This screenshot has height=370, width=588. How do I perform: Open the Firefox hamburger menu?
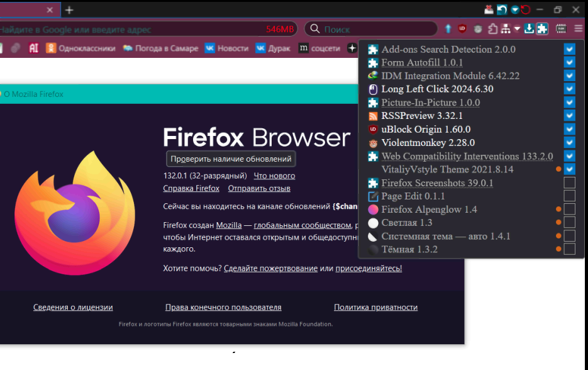(x=578, y=28)
